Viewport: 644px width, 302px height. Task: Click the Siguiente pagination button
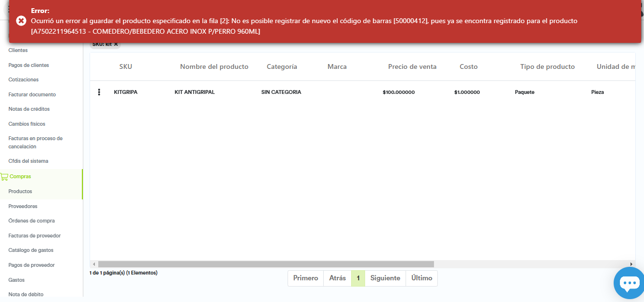[x=385, y=278]
